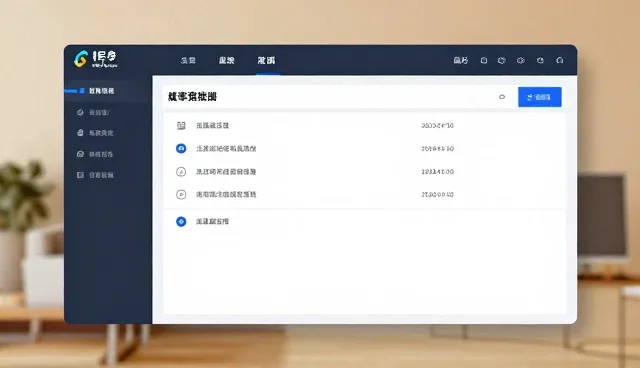Click the text label left of header icons

pyautogui.click(x=461, y=60)
